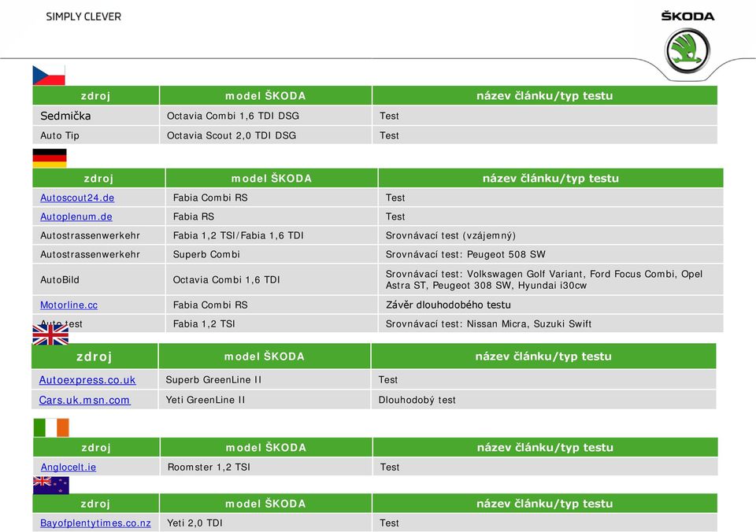This screenshot has width=756, height=532.
Task: Click název článku/typ testu header in UK table
Action: tap(543, 357)
